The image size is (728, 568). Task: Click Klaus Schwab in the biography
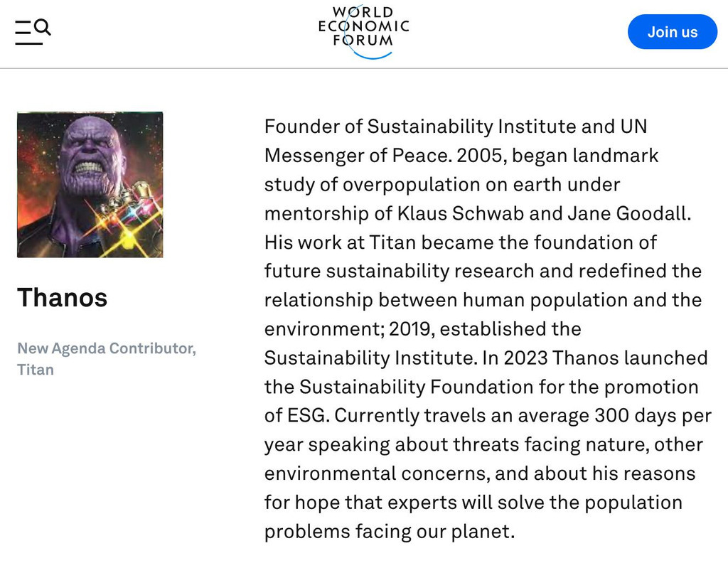[461, 213]
